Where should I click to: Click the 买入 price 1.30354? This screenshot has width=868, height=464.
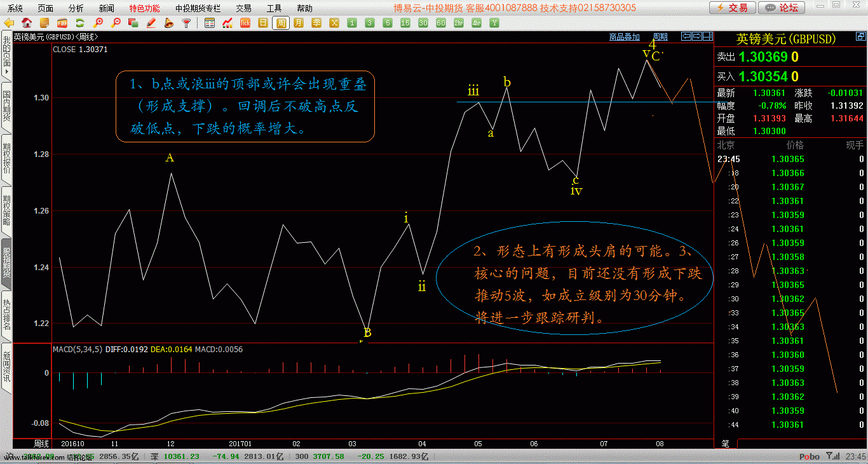763,77
